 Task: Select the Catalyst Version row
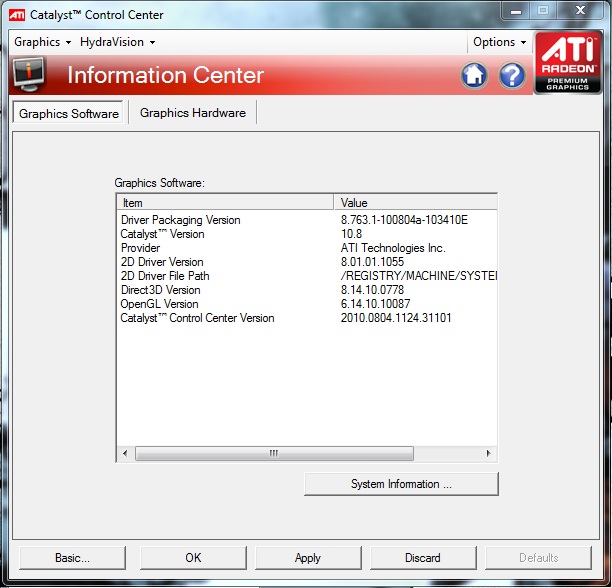tap(163, 234)
